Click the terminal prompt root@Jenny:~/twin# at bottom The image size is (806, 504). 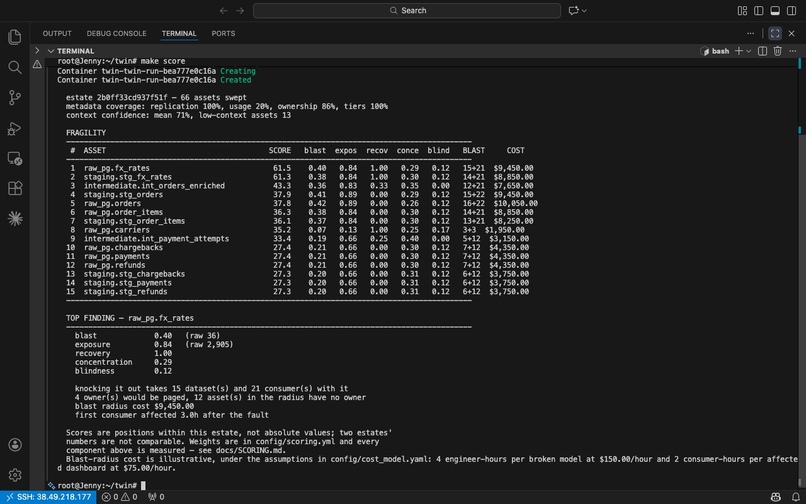coord(97,485)
